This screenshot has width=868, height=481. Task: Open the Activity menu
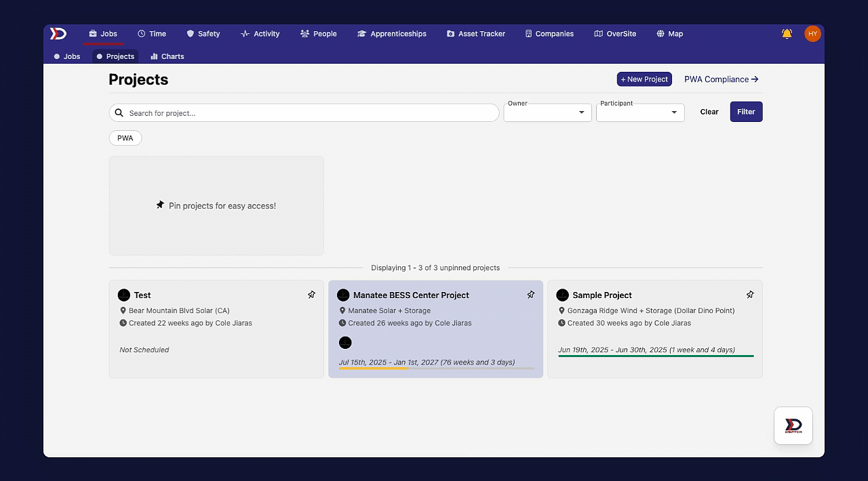(260, 33)
